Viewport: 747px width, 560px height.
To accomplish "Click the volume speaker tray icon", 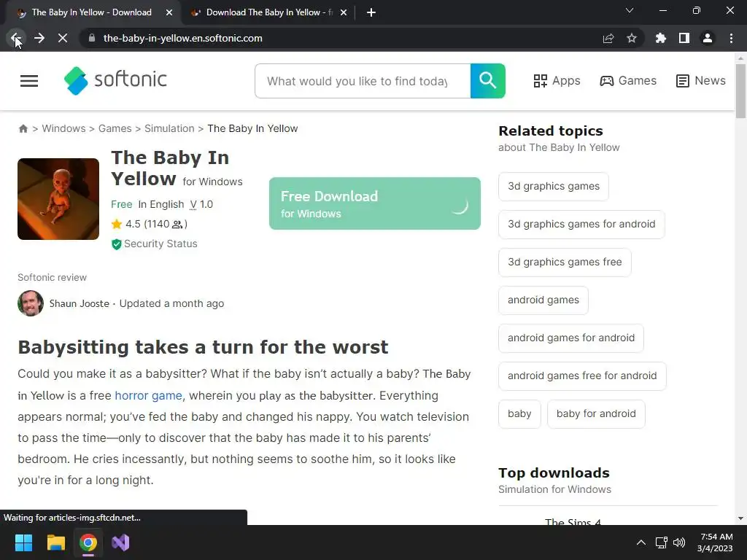I will point(679,542).
